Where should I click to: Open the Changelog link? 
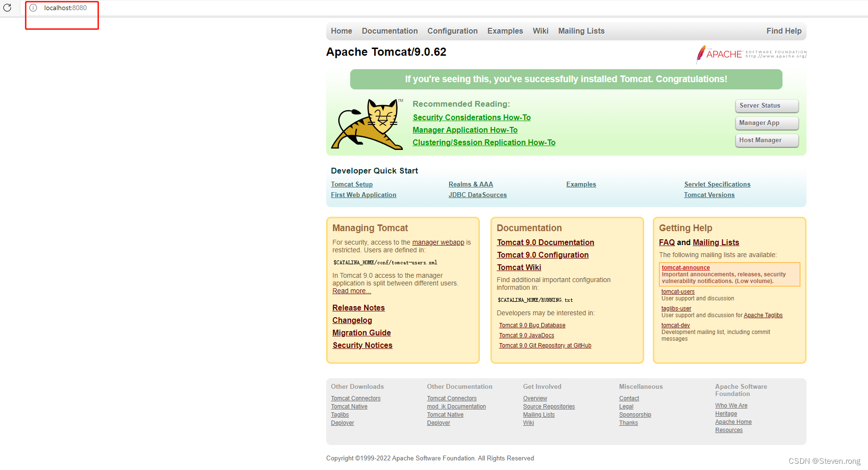click(x=352, y=321)
